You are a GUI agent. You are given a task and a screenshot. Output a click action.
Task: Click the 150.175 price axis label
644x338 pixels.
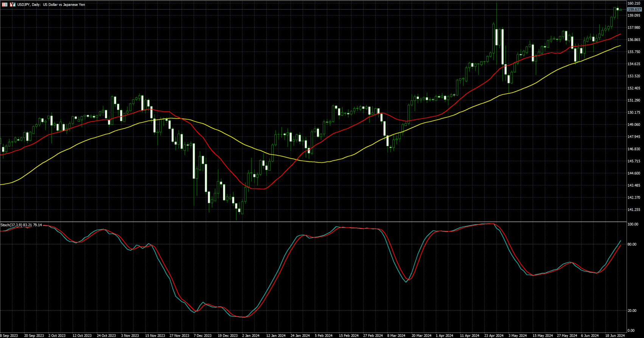(634, 113)
